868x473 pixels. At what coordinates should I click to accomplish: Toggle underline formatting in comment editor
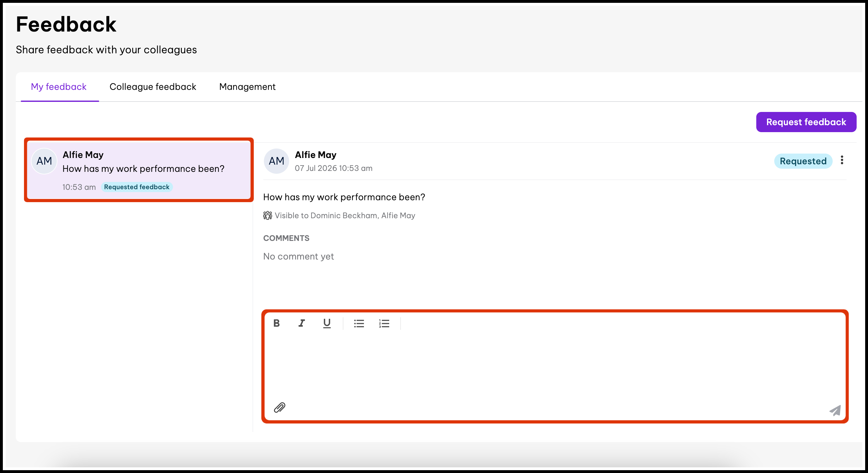(x=326, y=323)
